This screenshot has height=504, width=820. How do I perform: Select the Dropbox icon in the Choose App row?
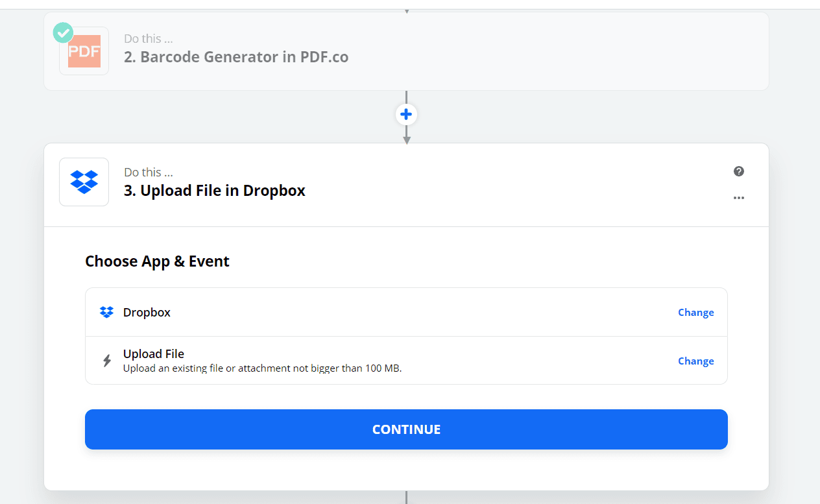pyautogui.click(x=106, y=312)
